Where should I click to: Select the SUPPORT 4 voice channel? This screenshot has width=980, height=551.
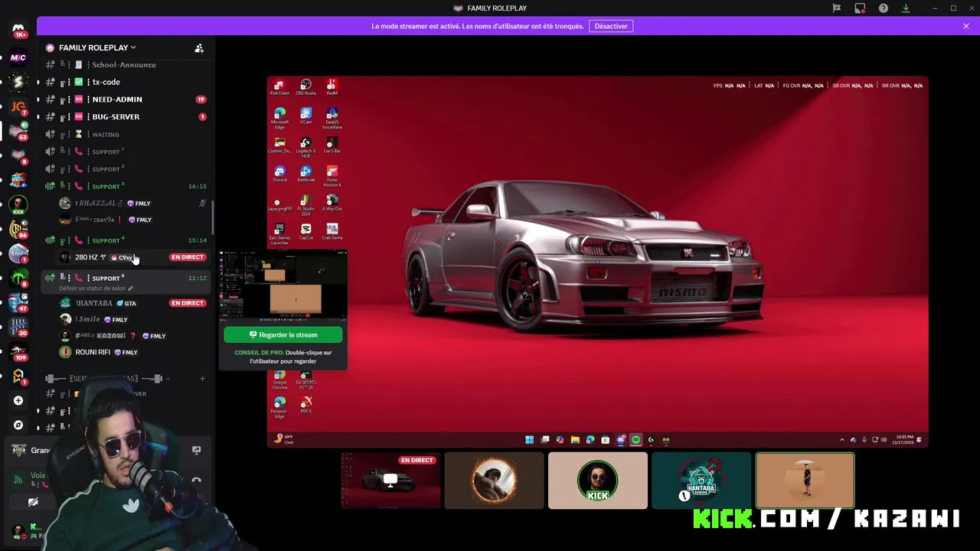pos(126,240)
